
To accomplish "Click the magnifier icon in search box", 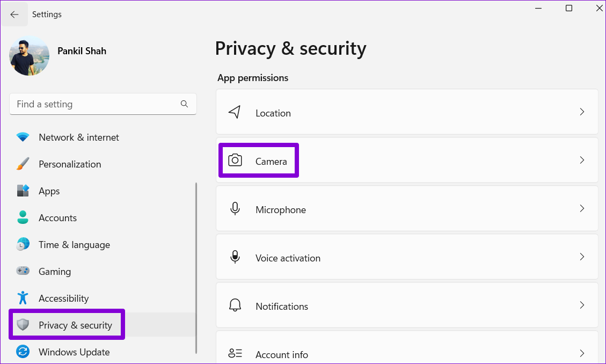I will 184,104.
